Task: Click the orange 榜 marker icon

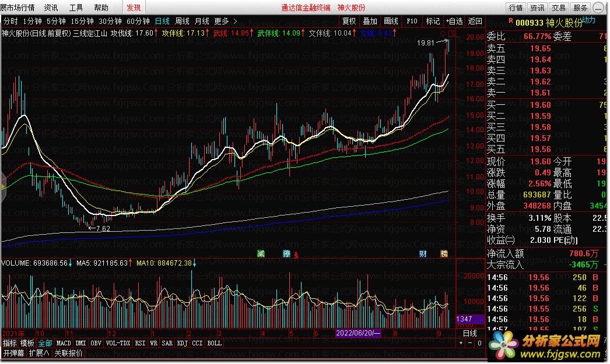Action: 444,254
